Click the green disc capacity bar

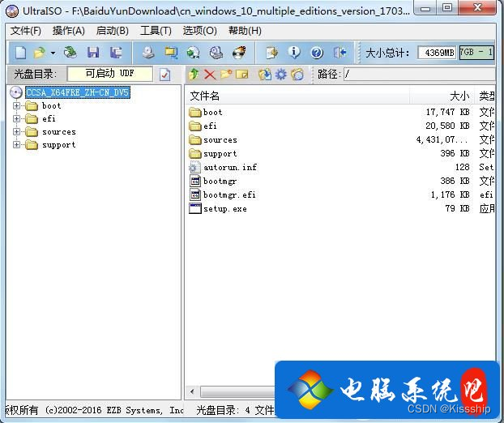click(x=477, y=53)
